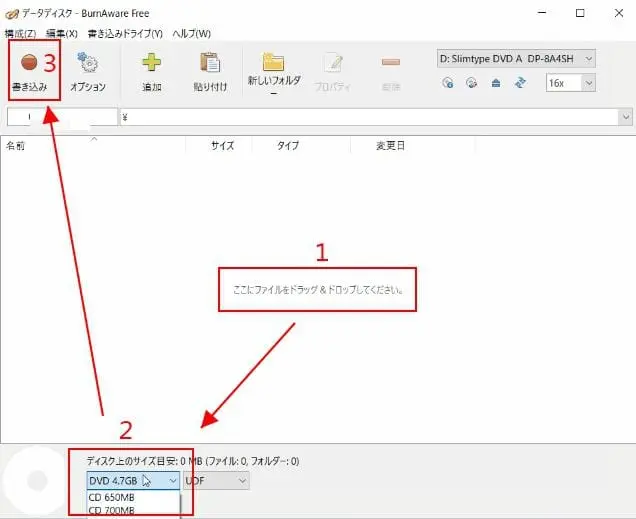Image resolution: width=636 pixels, height=519 pixels.
Task: Expand the path address bar dropdown
Action: (x=626, y=117)
